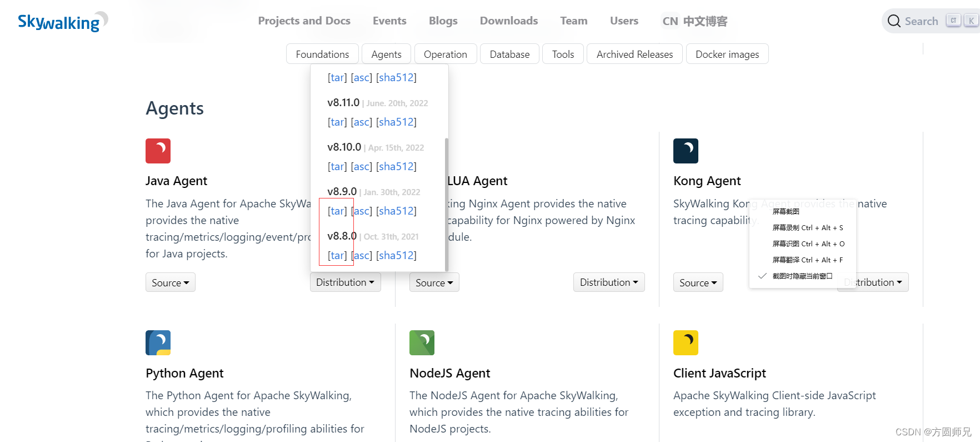The image size is (980, 442).
Task: Open LUA Agent Distribution dropdown
Action: click(608, 282)
